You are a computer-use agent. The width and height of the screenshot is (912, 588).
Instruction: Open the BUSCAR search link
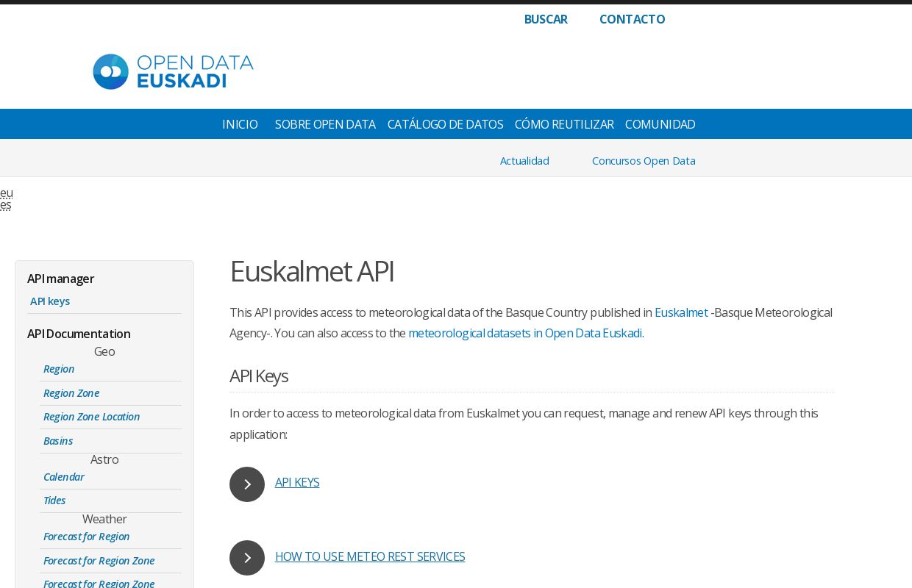546,19
